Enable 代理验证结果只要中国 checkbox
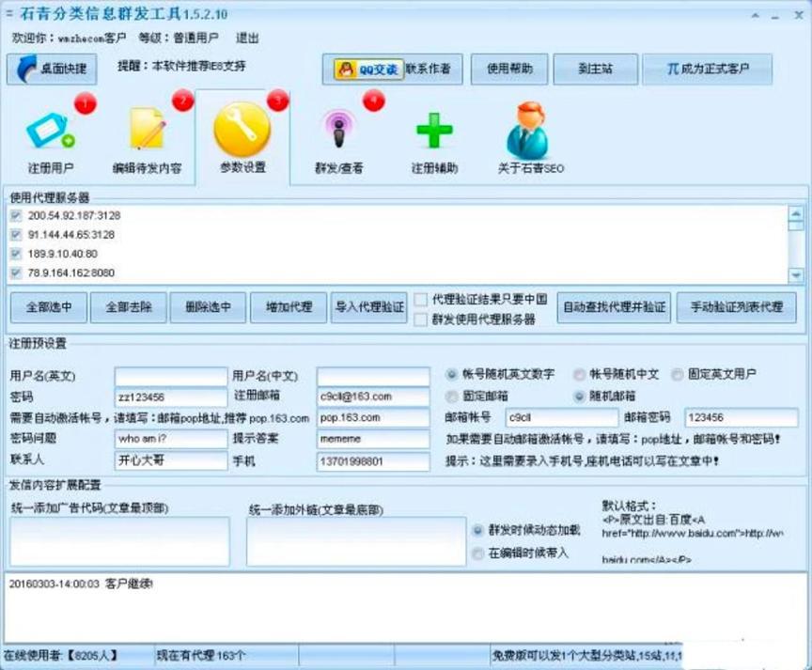Image resolution: width=812 pixels, height=670 pixels. (x=420, y=299)
